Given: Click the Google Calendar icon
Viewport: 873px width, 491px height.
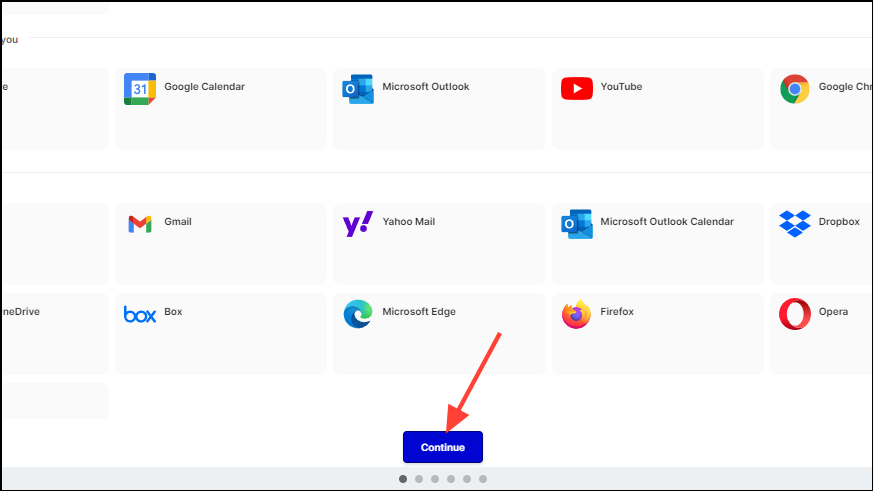Looking at the screenshot, I should pyautogui.click(x=140, y=89).
